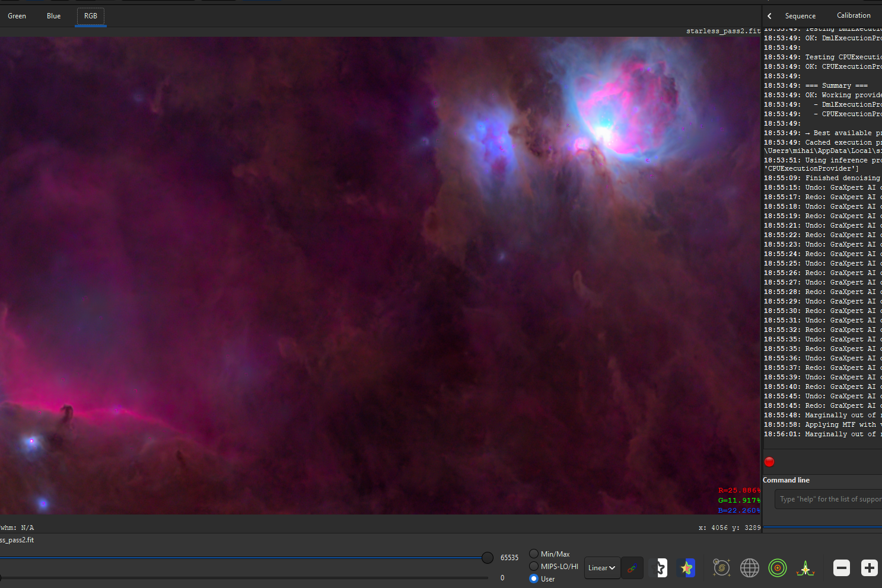882x588 pixels.
Task: Zoom in with the plus button
Action: (869, 568)
